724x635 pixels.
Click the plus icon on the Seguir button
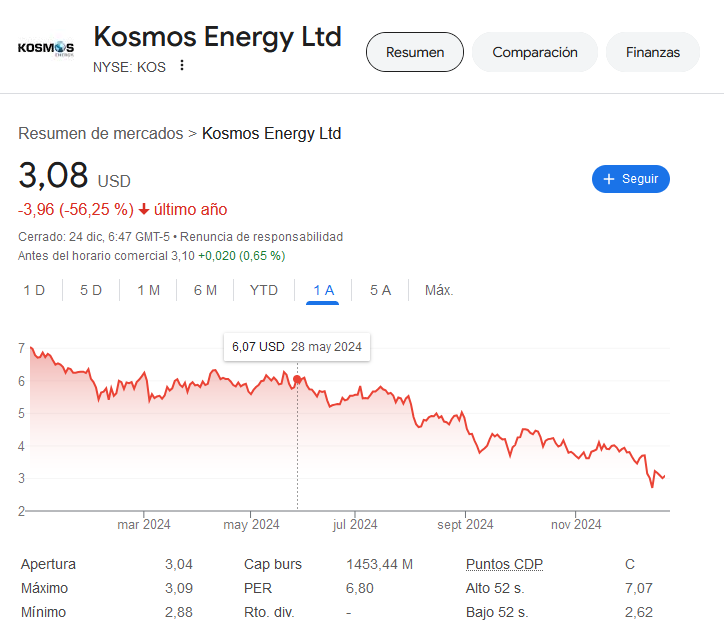click(609, 179)
